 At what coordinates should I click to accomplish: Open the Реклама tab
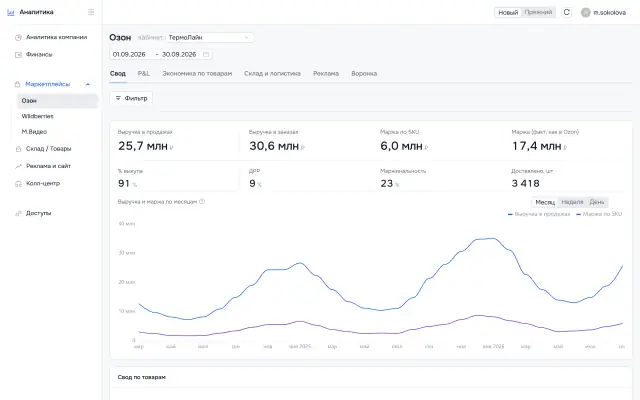(x=326, y=74)
